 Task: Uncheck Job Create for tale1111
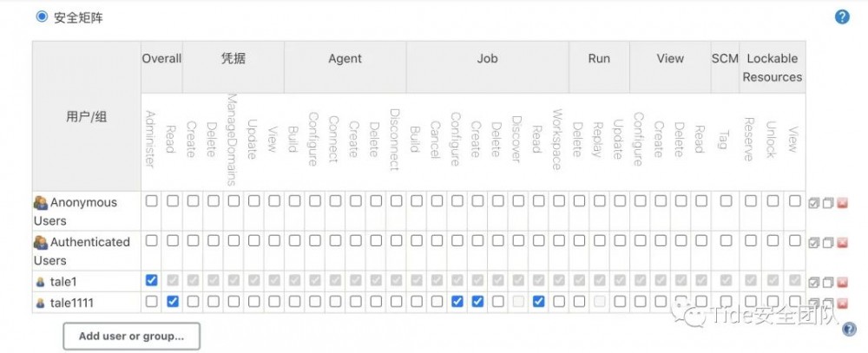pos(478,301)
